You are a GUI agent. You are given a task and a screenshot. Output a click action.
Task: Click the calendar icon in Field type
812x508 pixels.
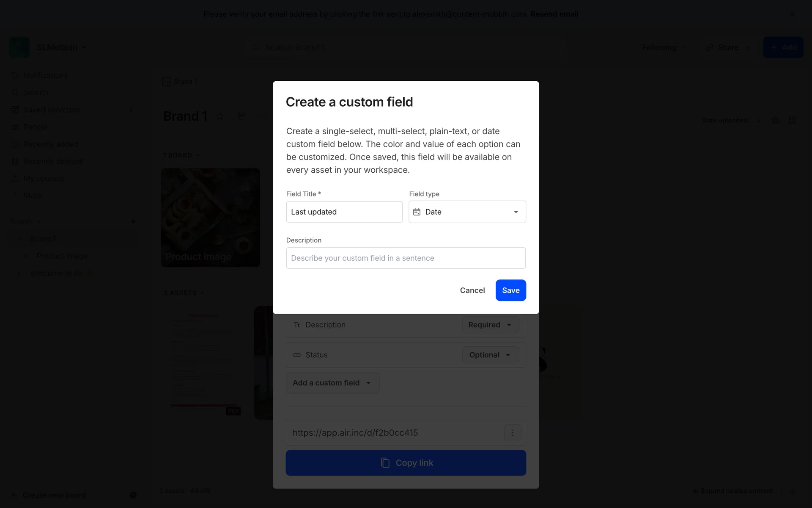(417, 212)
